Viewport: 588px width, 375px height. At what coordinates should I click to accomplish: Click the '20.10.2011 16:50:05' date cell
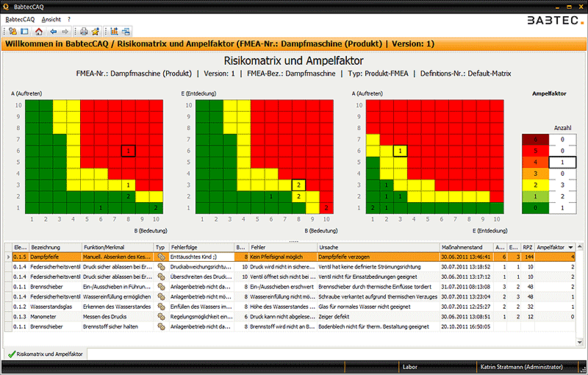tap(467, 326)
